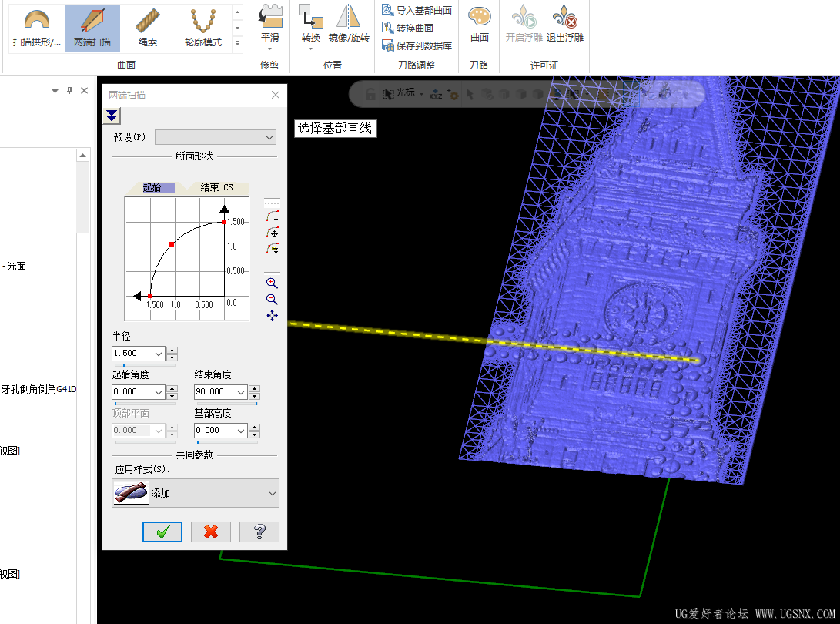Click the CS label on section tabs
The width and height of the screenshot is (840, 624).
click(228, 187)
